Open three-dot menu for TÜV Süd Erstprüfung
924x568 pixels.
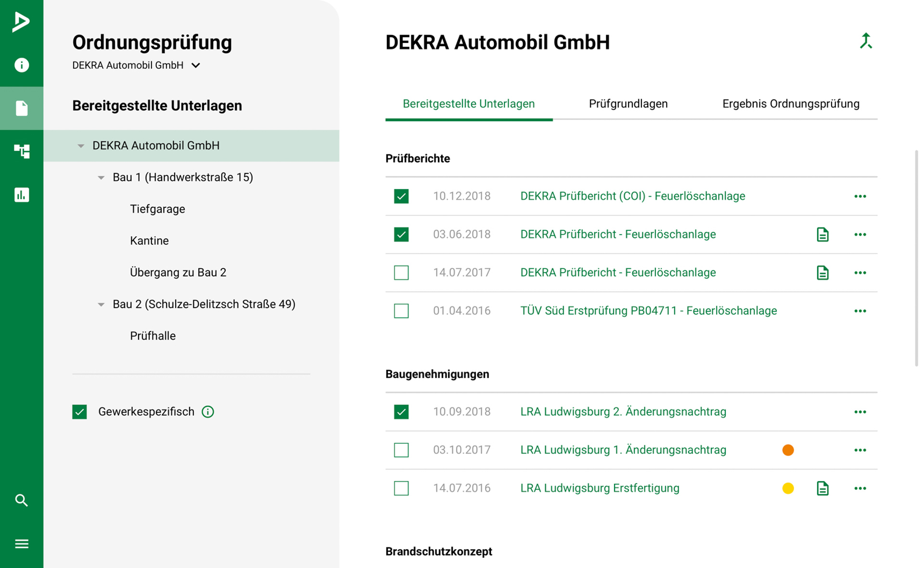click(x=860, y=311)
